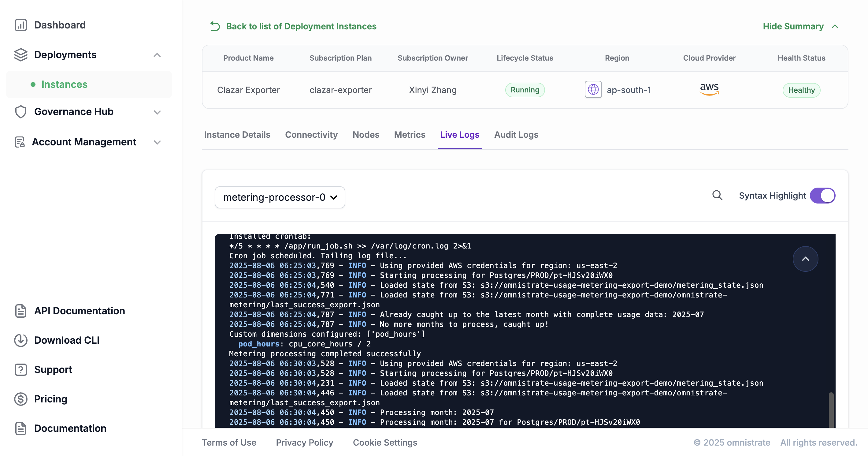The height and width of the screenshot is (456, 868).
Task: Open Cookie Settings in the footer
Action: coord(385,442)
